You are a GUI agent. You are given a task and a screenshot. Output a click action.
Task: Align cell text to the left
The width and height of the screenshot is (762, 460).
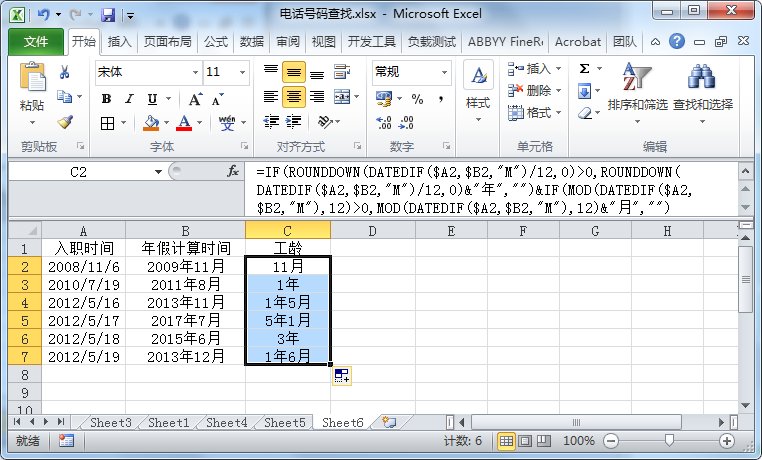click(x=271, y=97)
